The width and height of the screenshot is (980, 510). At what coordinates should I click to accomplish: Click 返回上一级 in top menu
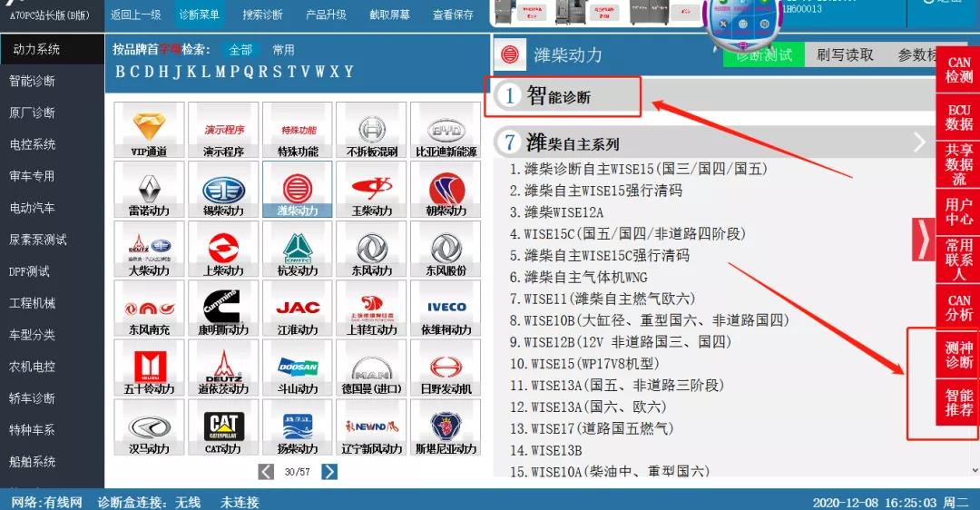[x=135, y=15]
